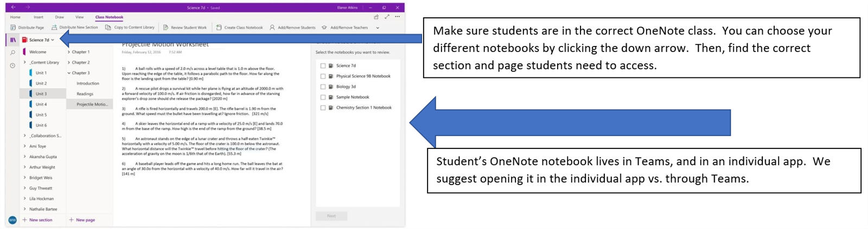Check the Science 7d notebook checkbox
This screenshot has height=229, width=868.
(323, 66)
